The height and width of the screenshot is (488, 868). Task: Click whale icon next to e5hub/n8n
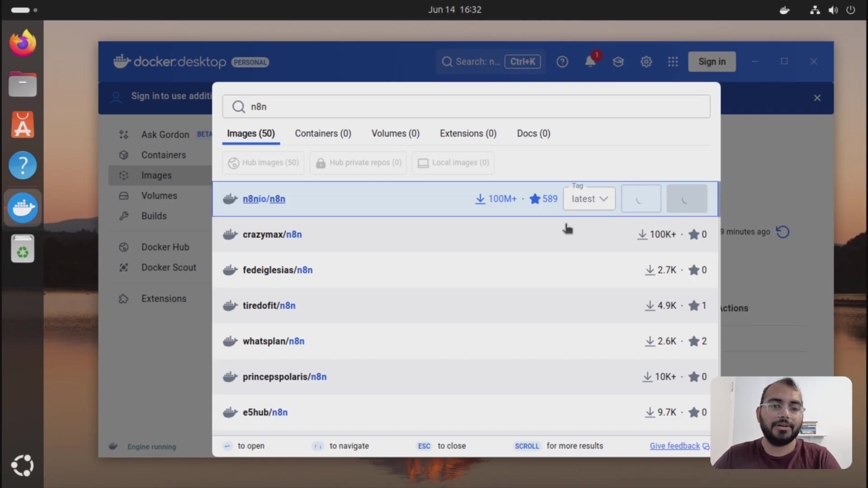230,412
